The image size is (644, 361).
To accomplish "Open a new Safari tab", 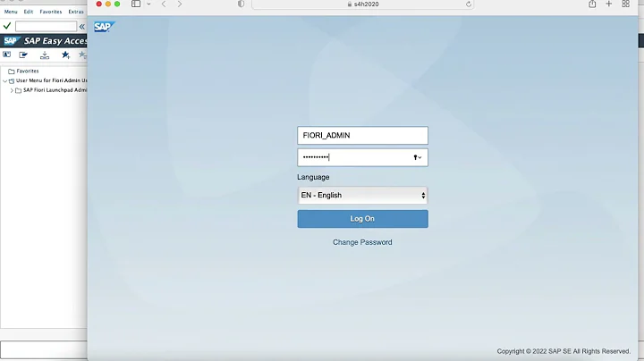I will coord(609,4).
